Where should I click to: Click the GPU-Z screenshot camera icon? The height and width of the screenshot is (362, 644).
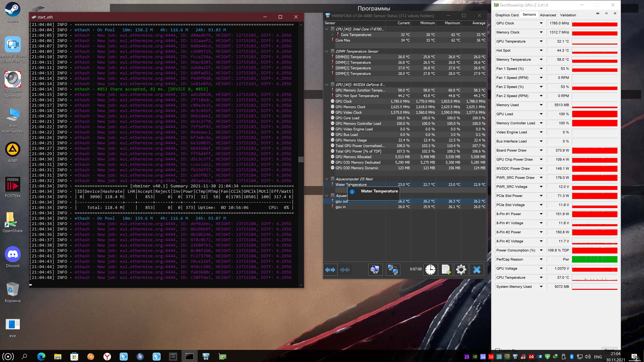(x=597, y=13)
